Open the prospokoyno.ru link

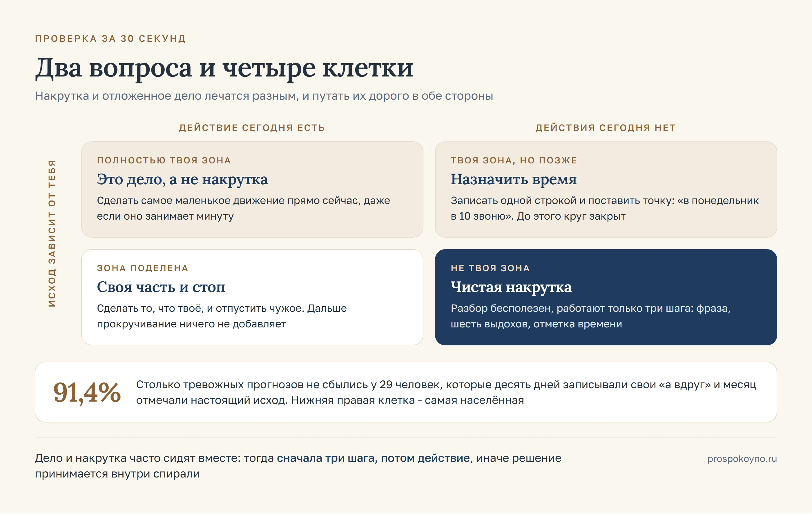point(742,459)
